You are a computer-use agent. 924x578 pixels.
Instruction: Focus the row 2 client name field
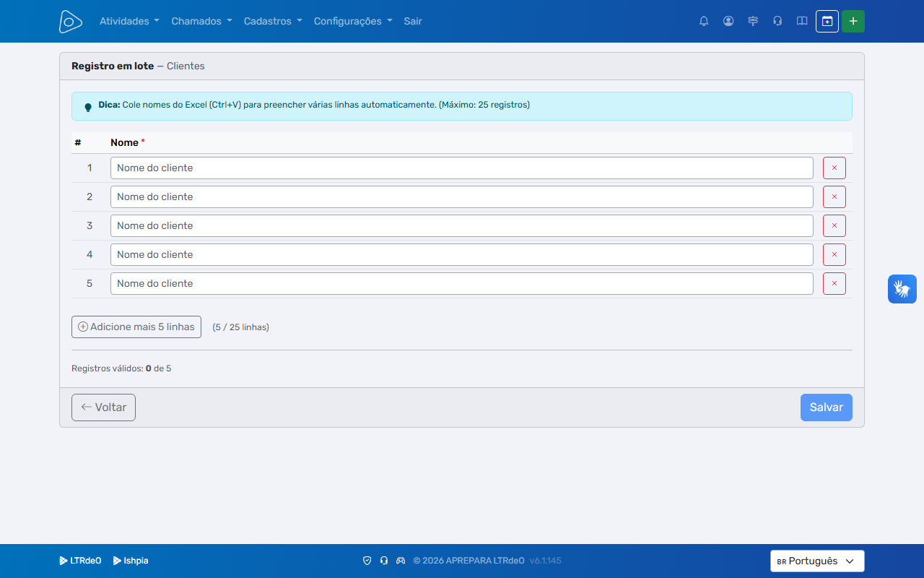pyautogui.click(x=462, y=197)
